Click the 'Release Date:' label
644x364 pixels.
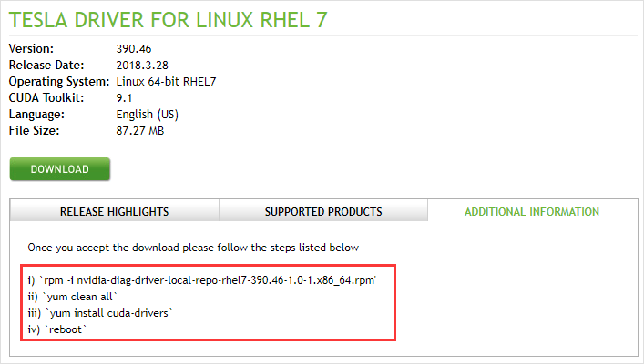pos(46,66)
